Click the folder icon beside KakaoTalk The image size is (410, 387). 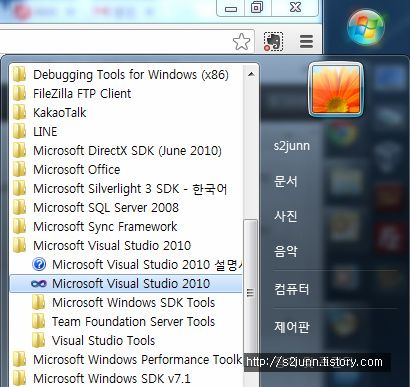(x=19, y=112)
